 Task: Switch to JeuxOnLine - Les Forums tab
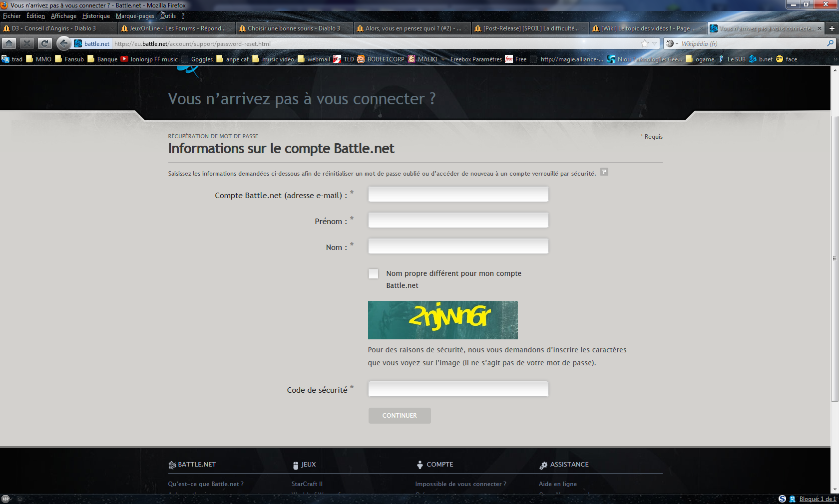click(x=176, y=28)
